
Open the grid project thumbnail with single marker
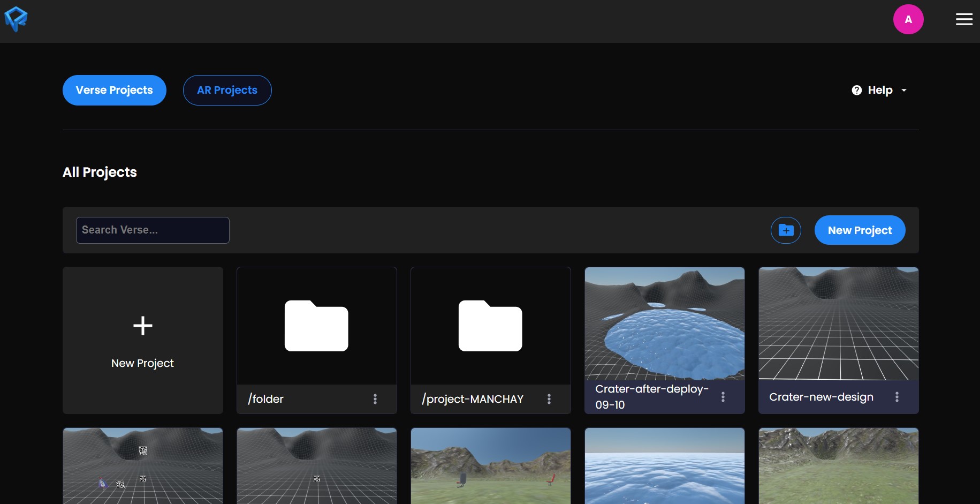(317, 466)
